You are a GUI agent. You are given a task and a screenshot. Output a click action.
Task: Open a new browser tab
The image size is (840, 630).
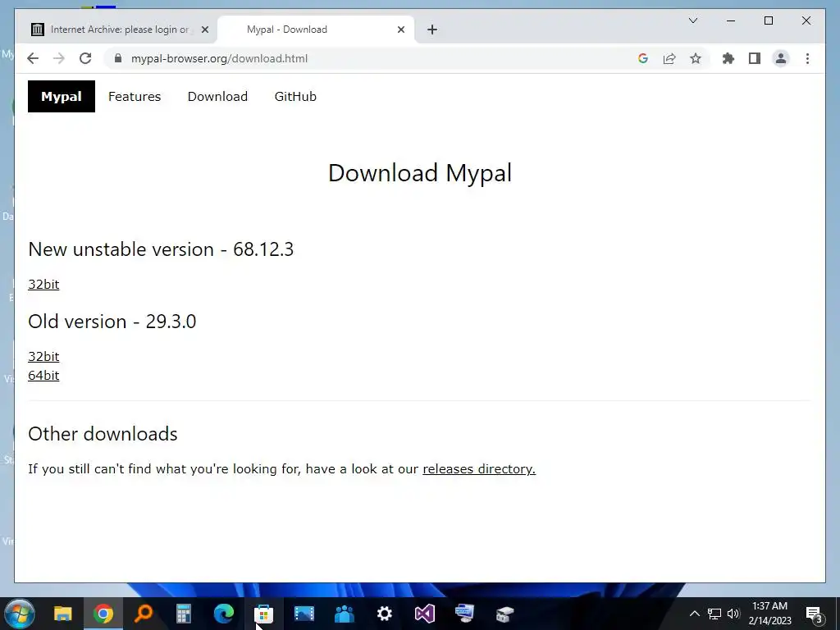pyautogui.click(x=432, y=30)
